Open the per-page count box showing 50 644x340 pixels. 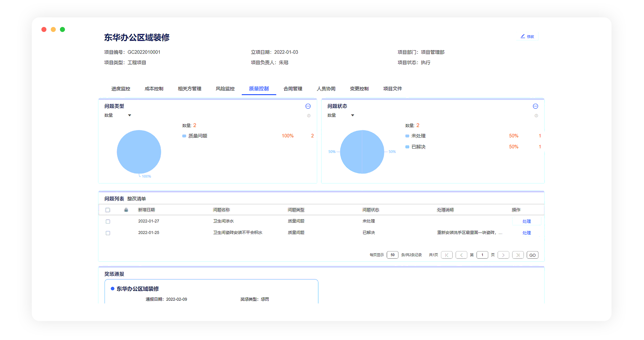tap(392, 255)
